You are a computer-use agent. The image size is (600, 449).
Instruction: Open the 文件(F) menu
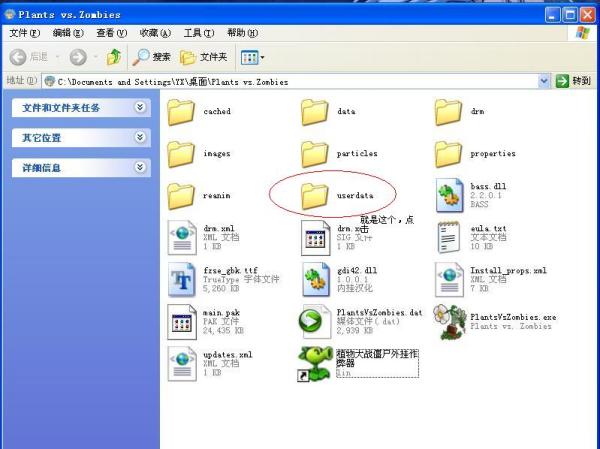23,33
